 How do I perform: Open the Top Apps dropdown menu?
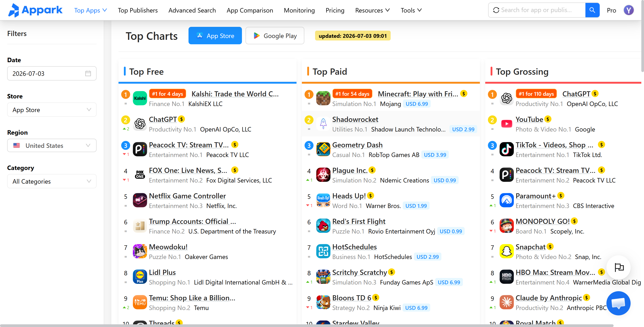[x=91, y=10]
